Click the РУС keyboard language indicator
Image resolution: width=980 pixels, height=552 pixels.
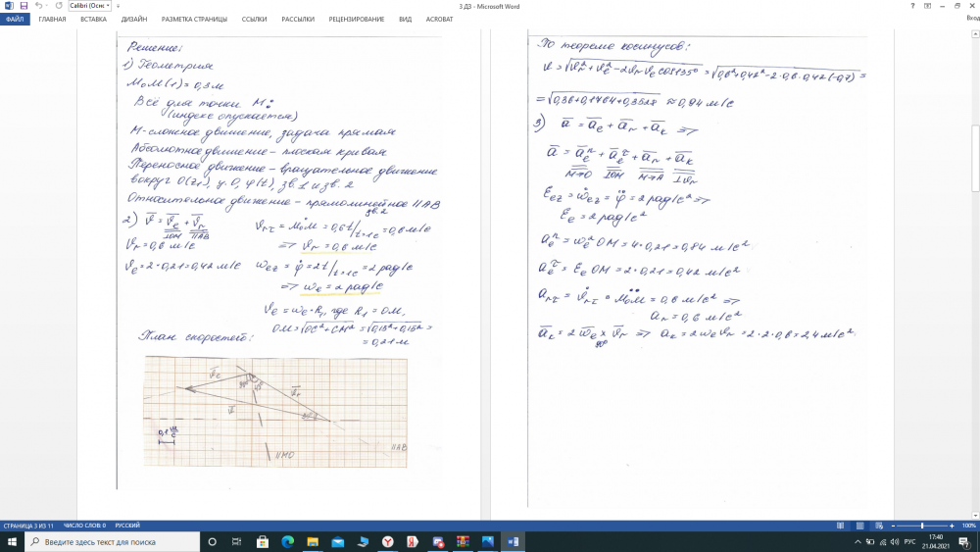coord(910,542)
